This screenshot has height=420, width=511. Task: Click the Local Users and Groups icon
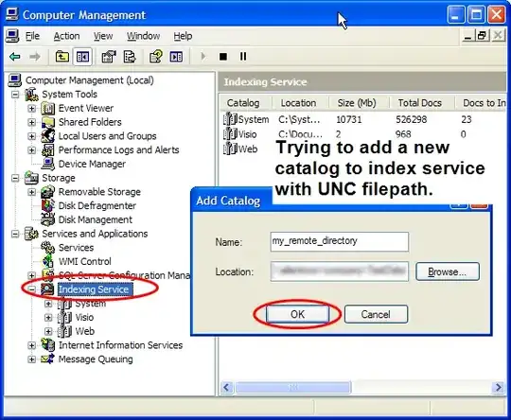pyautogui.click(x=48, y=136)
